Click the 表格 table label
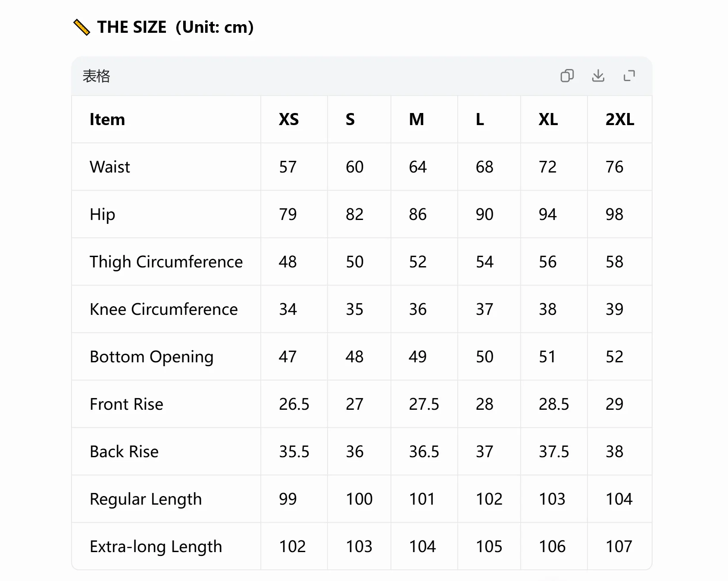 click(x=96, y=76)
